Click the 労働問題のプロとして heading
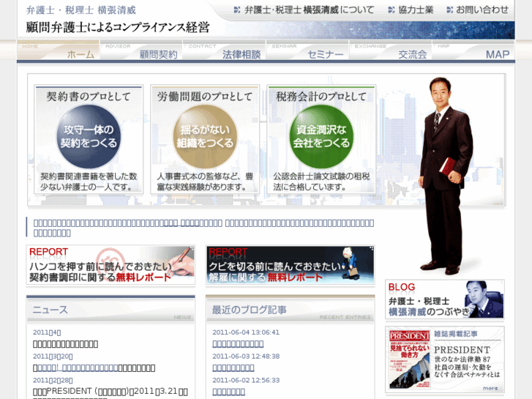The height and width of the screenshot is (399, 532). pos(205,97)
